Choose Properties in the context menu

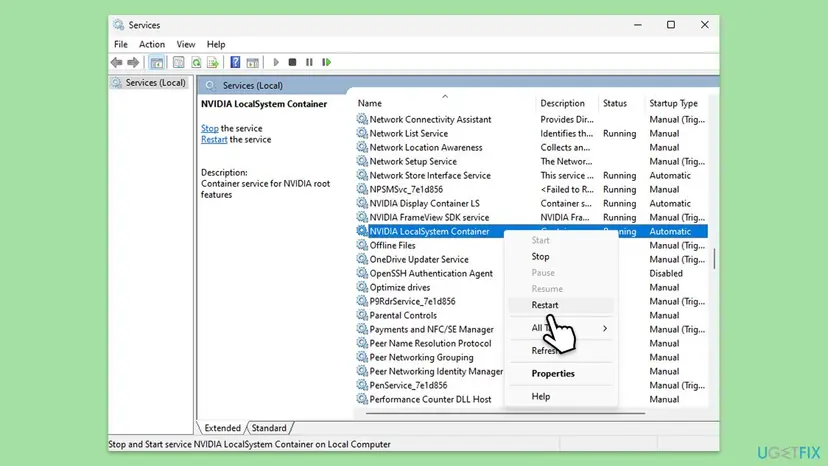click(561, 373)
